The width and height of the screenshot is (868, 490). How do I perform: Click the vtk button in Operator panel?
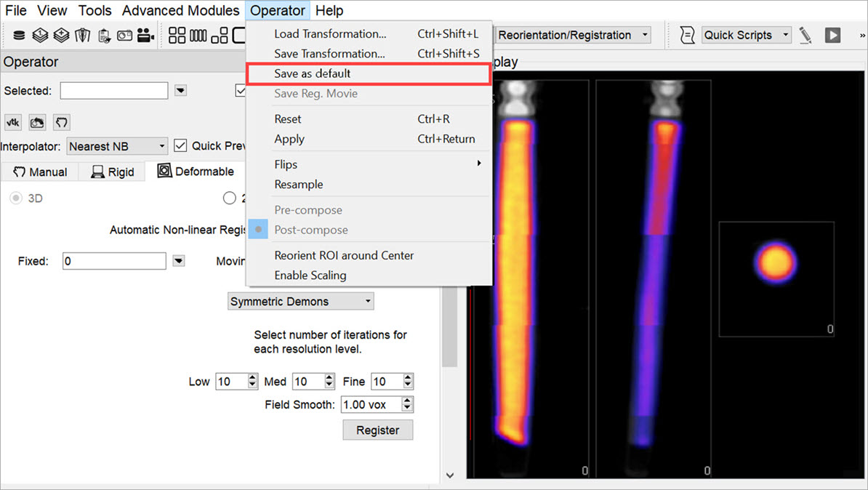14,122
